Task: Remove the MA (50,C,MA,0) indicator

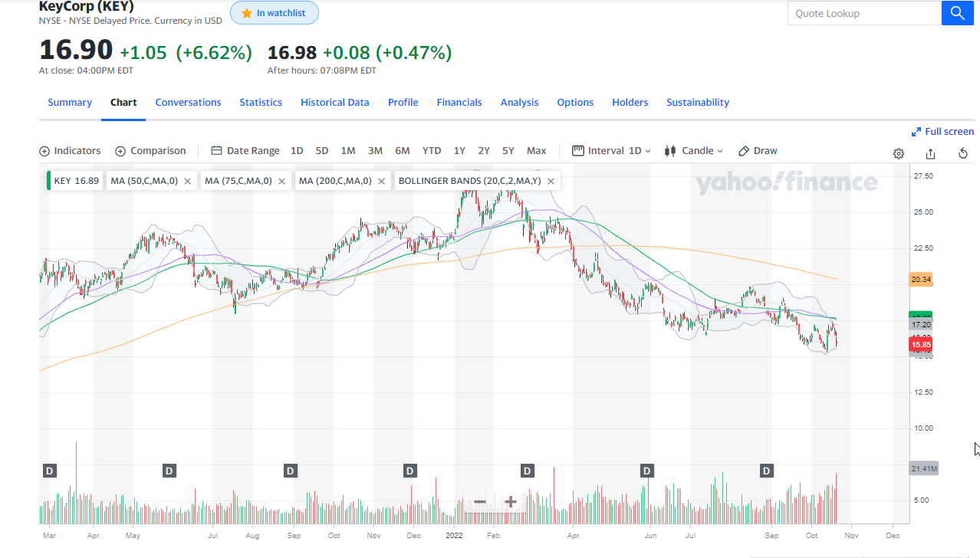Action: tap(187, 182)
